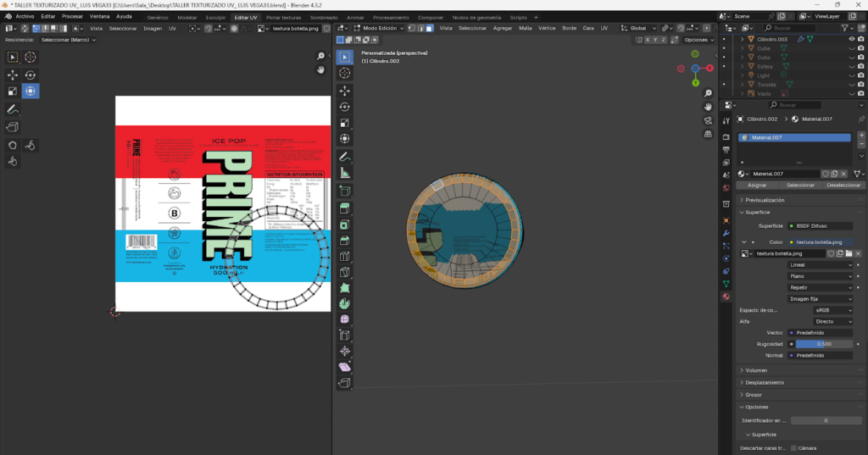Select the Pinch UV sculpt tool
The image size is (868, 455).
coord(13,162)
